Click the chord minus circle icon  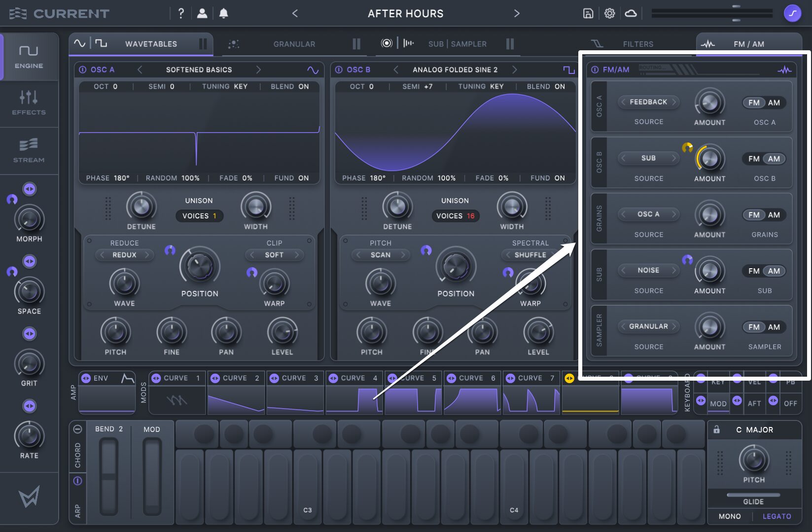(77, 429)
